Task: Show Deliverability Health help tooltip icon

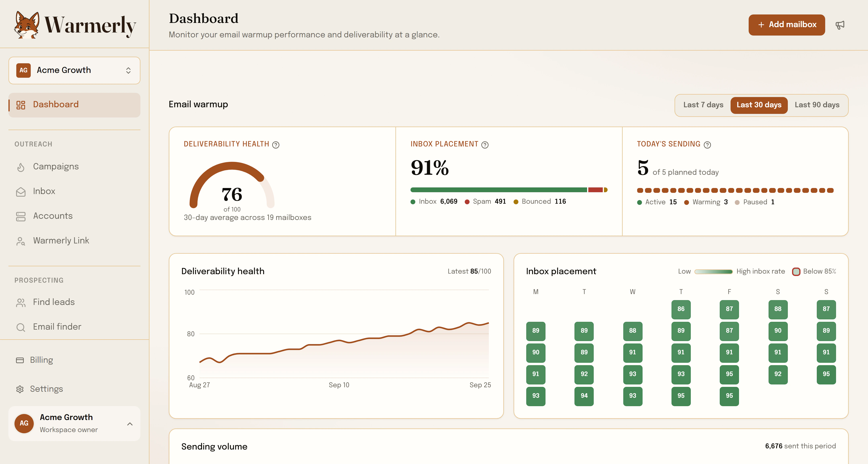Action: tap(276, 145)
